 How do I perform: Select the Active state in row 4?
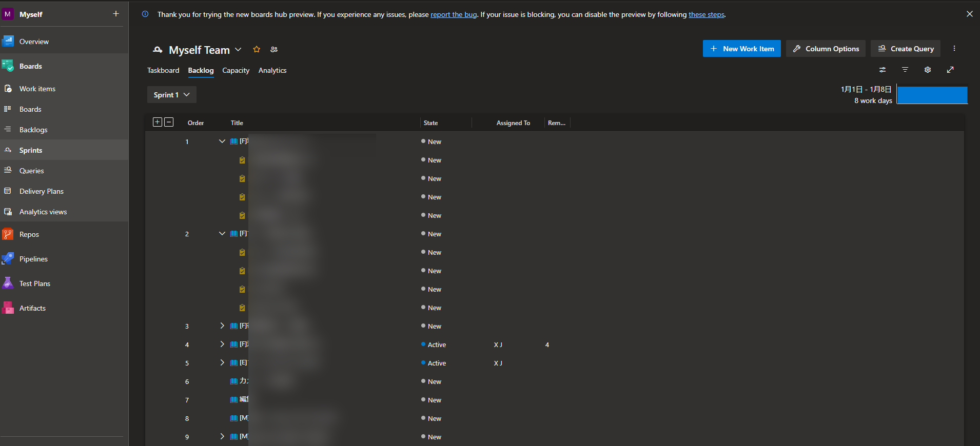tap(434, 344)
